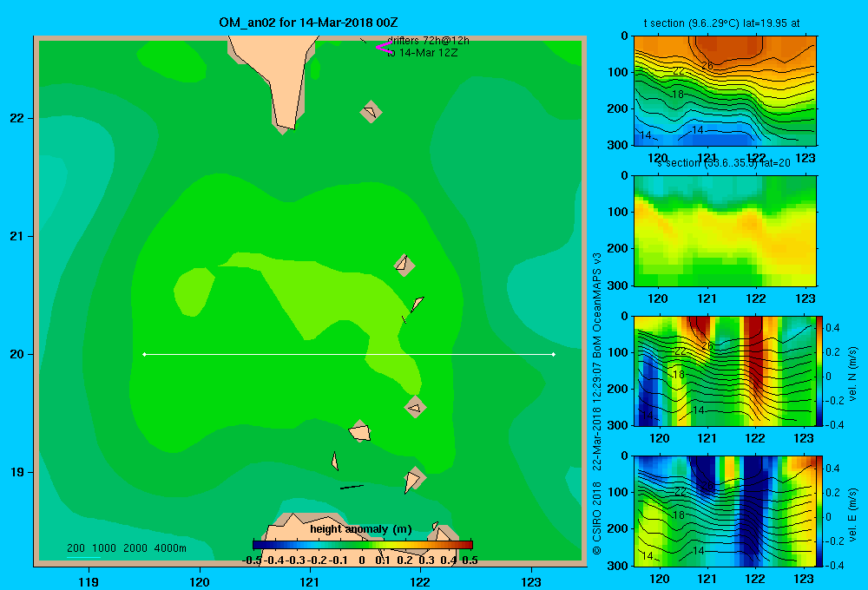The height and width of the screenshot is (590, 868).
Task: Click the "-0.4" tick on the vel. E scale
Action: (x=834, y=565)
